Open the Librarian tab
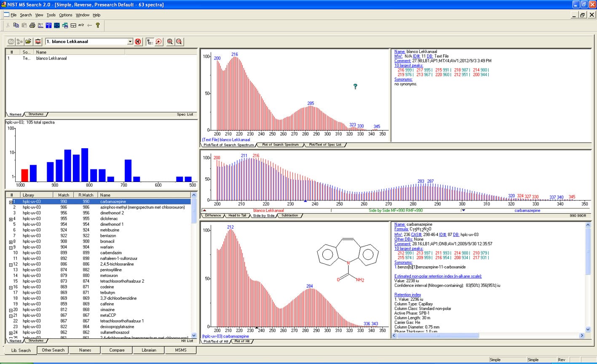The image size is (597, 364). click(149, 350)
